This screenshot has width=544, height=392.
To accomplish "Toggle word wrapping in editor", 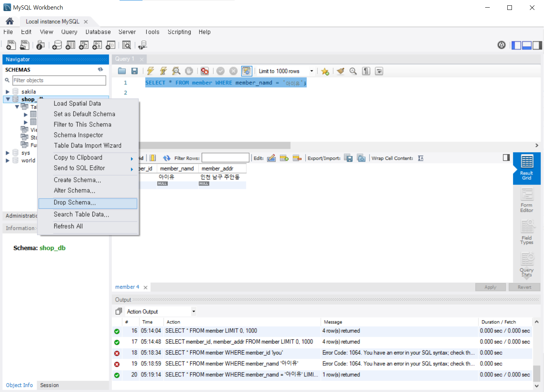I will pyautogui.click(x=379, y=71).
